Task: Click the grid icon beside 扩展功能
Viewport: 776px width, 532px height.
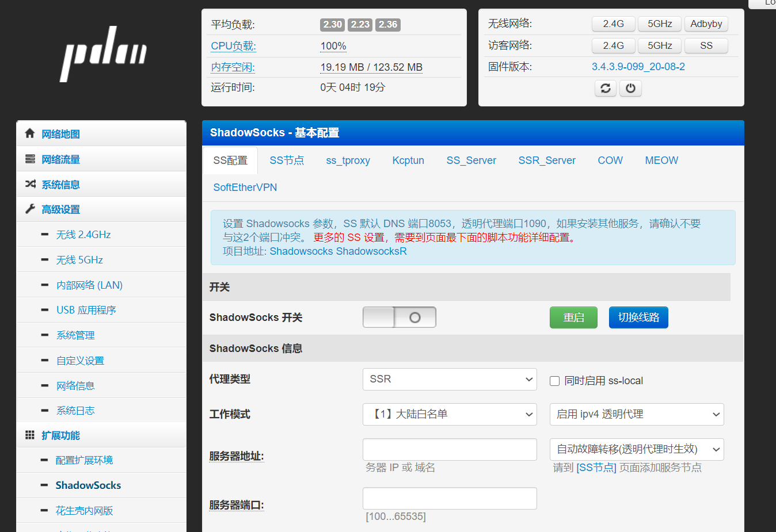Action: point(29,435)
